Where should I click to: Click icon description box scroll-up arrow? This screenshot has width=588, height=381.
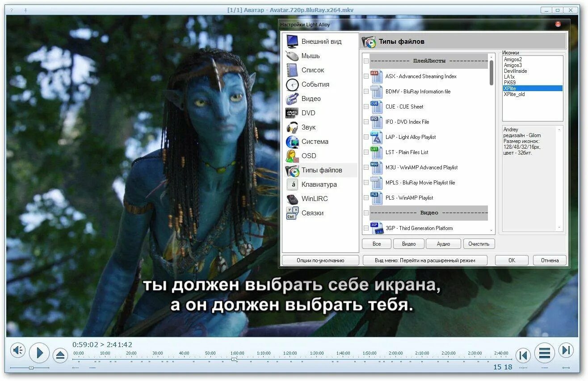[x=559, y=129]
